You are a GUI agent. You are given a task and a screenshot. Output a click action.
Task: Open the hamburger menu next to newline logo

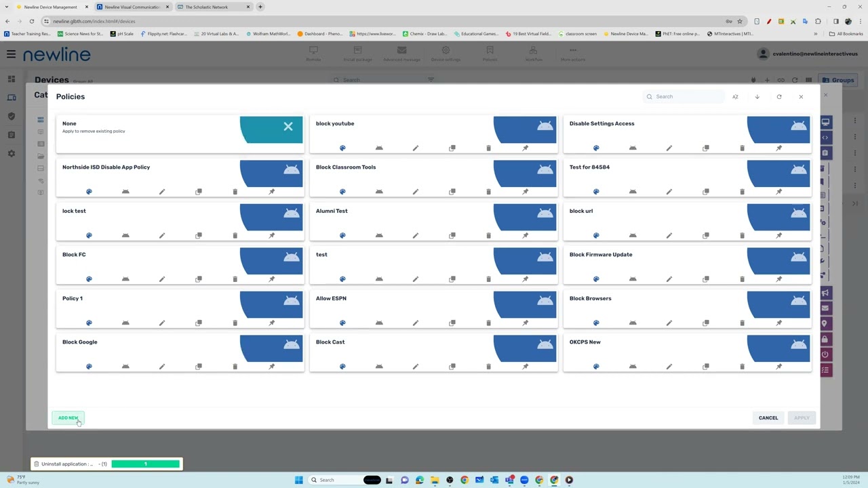pos(11,54)
